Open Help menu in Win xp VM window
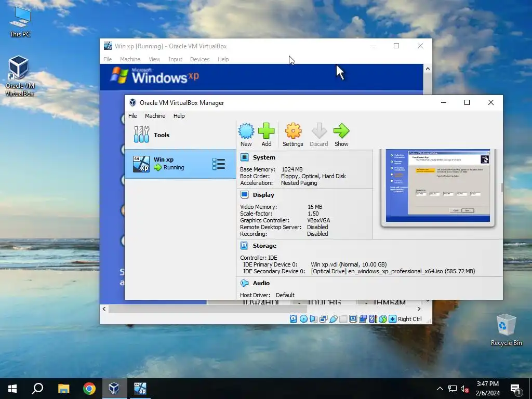532x399 pixels. [223, 59]
